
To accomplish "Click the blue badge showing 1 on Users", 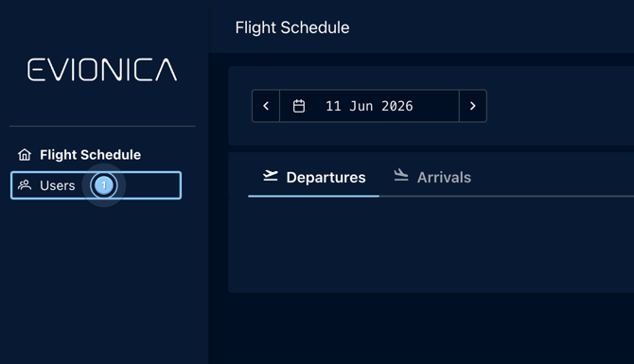I will [104, 185].
